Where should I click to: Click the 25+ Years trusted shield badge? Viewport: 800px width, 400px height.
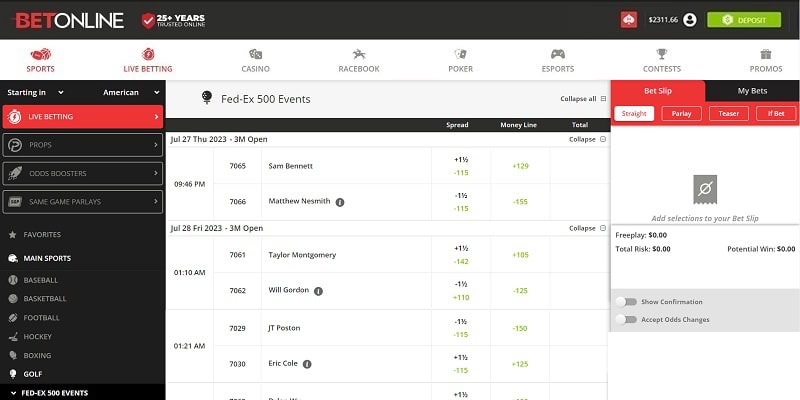pos(173,20)
